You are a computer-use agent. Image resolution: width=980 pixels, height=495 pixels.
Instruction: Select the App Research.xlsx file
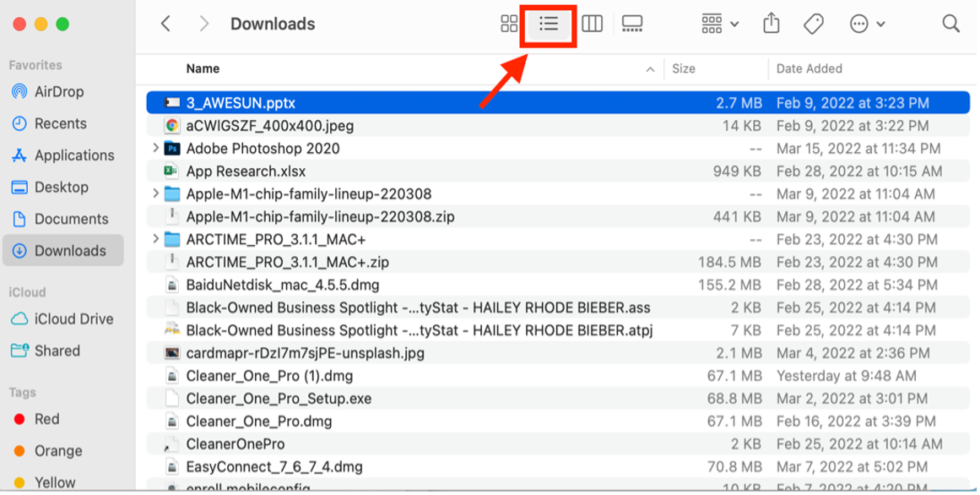coord(246,171)
